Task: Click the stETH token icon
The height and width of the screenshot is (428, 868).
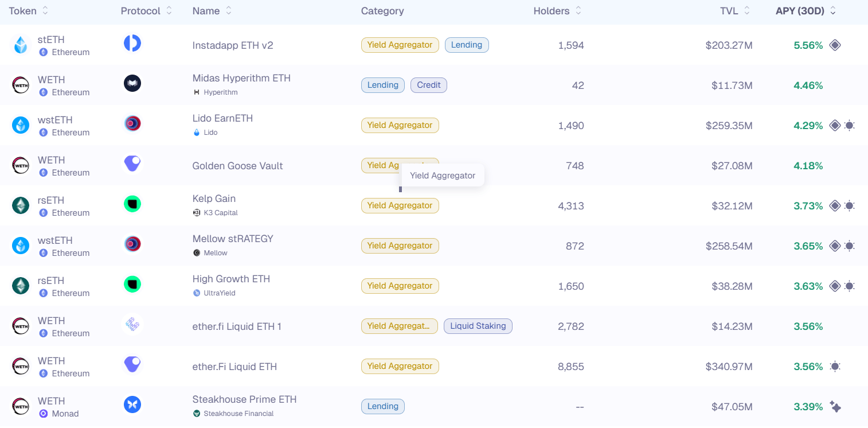Action: (x=21, y=45)
